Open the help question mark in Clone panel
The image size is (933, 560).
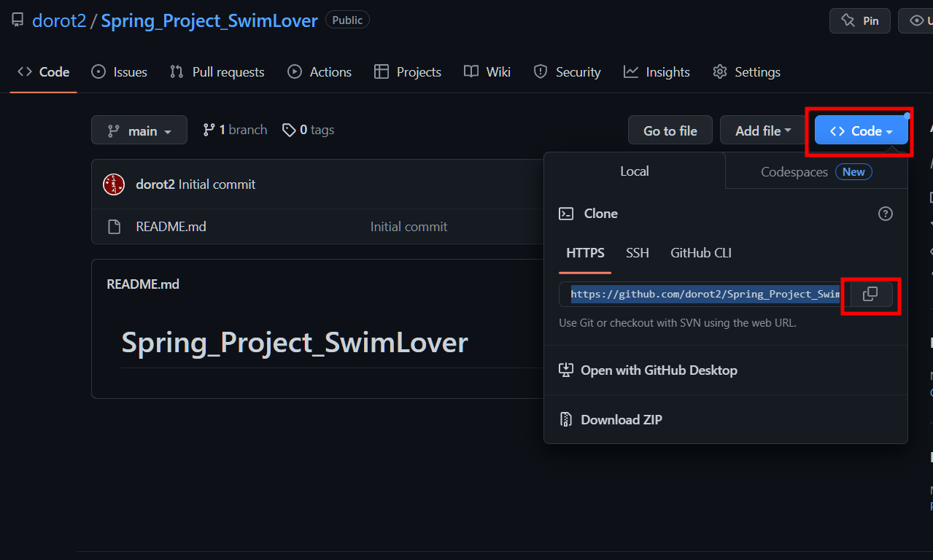(x=885, y=213)
